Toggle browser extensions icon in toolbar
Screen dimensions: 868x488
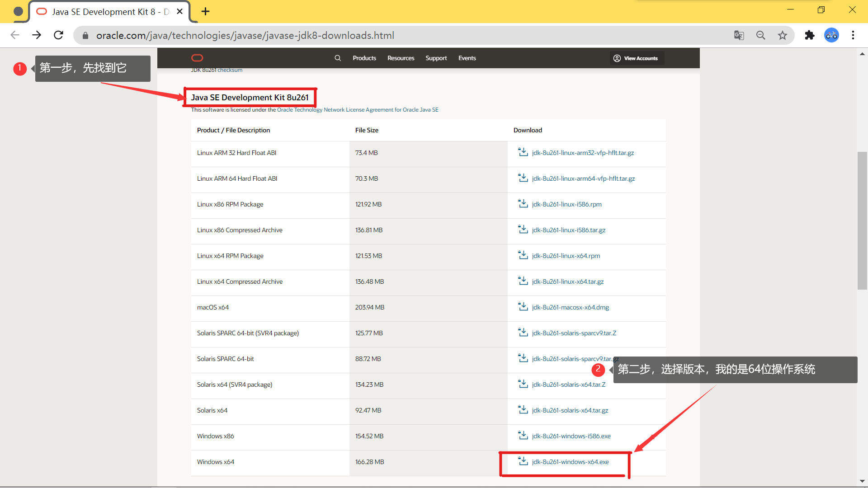(810, 35)
